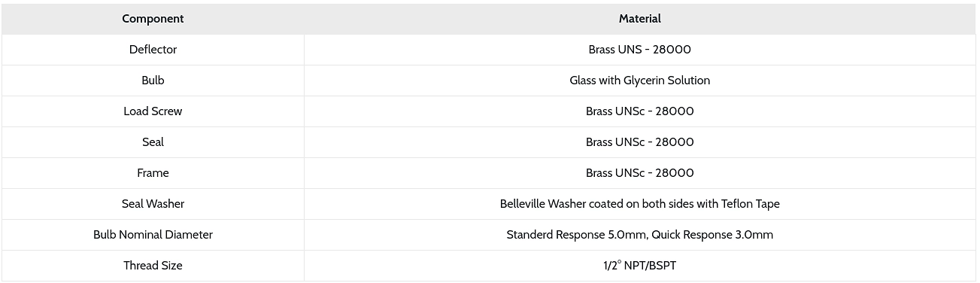980x283 pixels.
Task: Click the Seal Washer cell
Action: (153, 204)
